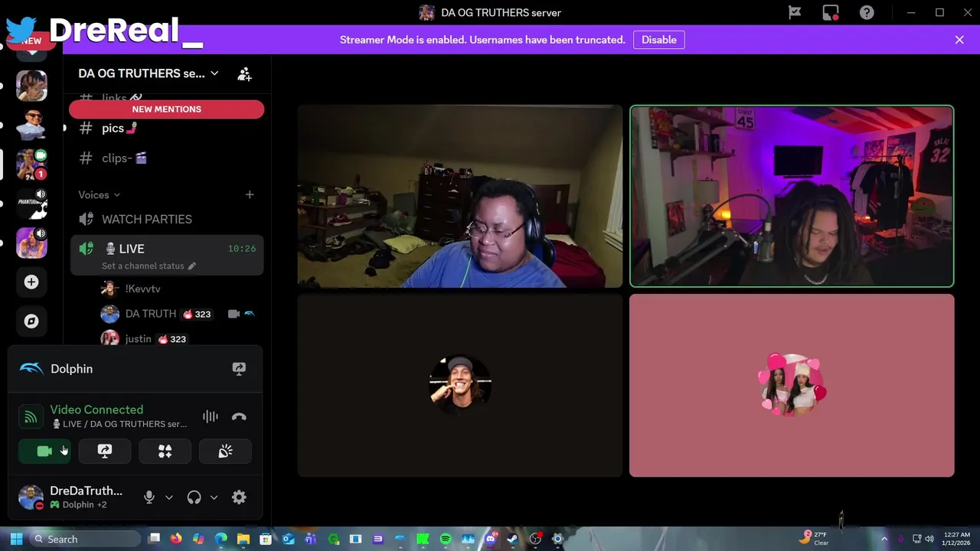Open headphone output options arrow
Image resolution: width=980 pixels, height=551 pixels.
point(214,497)
